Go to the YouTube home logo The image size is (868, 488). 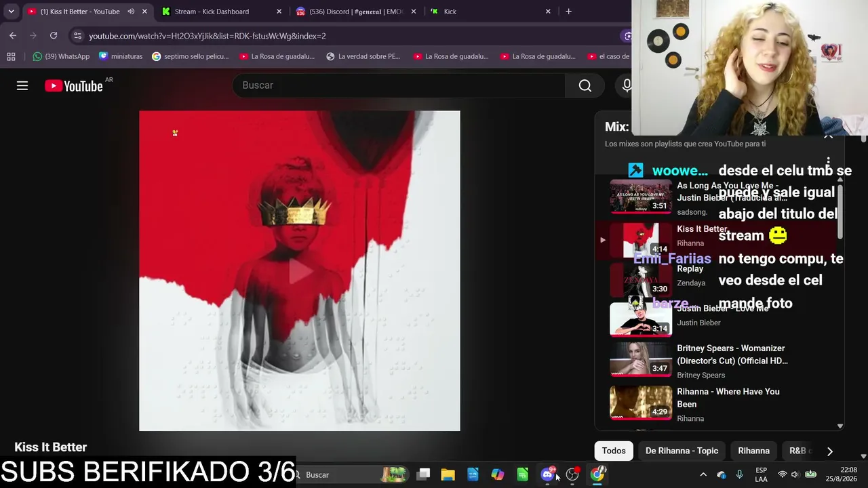pos(74,85)
